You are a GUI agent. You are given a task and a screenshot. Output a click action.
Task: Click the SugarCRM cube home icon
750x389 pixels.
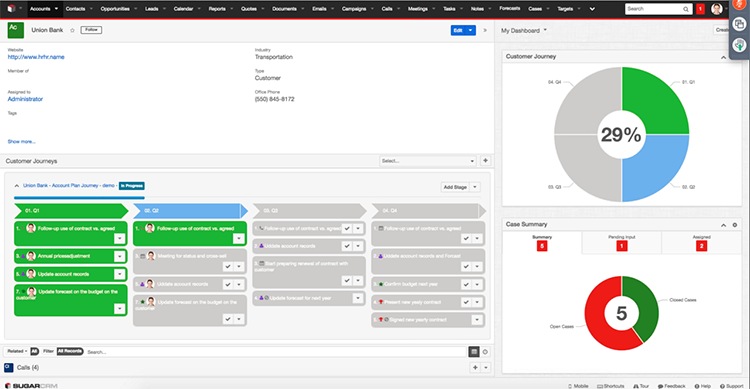pyautogui.click(x=11, y=9)
